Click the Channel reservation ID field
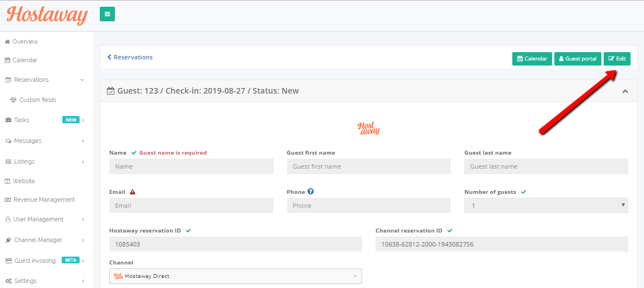The image size is (644, 288). (x=502, y=244)
